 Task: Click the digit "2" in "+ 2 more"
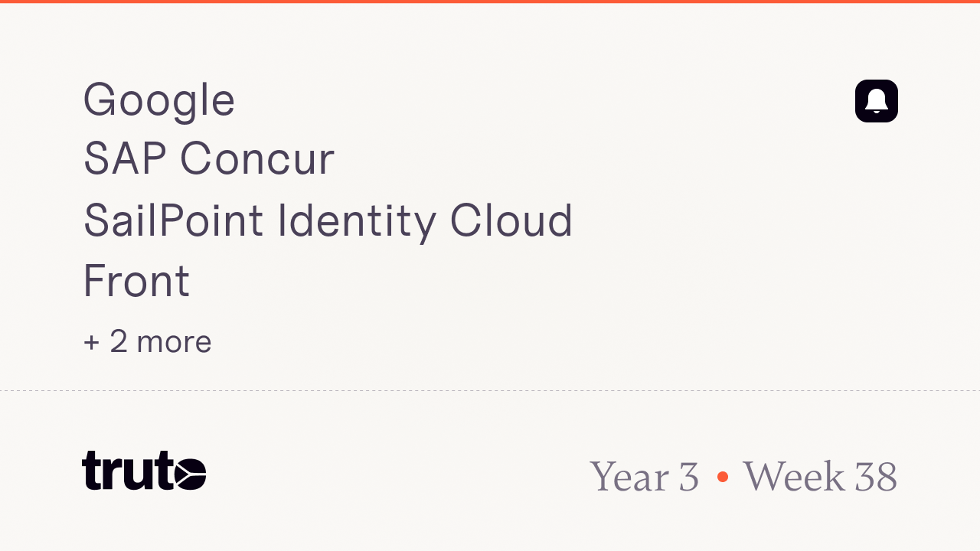(x=119, y=341)
